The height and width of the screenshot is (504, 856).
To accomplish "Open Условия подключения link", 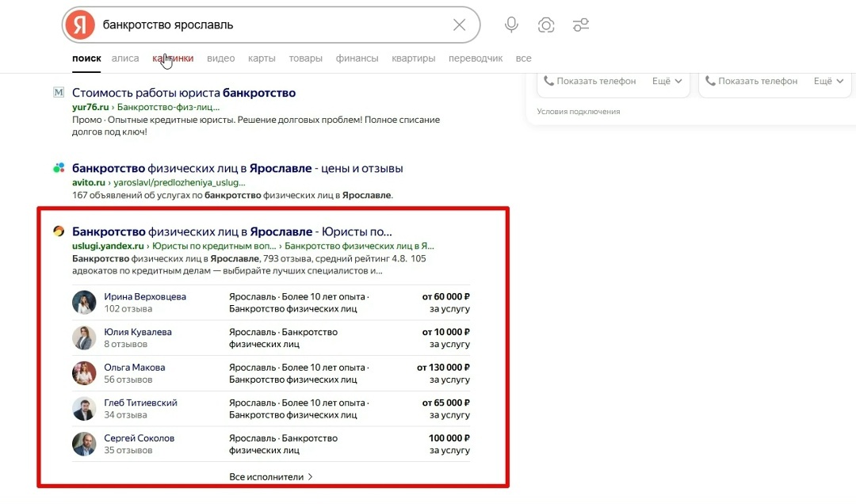I will pyautogui.click(x=578, y=112).
